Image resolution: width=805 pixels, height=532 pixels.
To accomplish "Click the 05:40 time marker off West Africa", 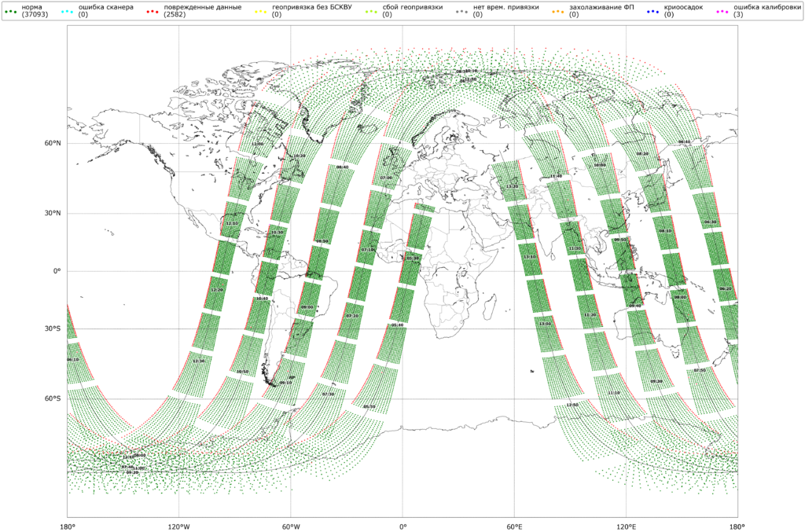I will coord(397,325).
